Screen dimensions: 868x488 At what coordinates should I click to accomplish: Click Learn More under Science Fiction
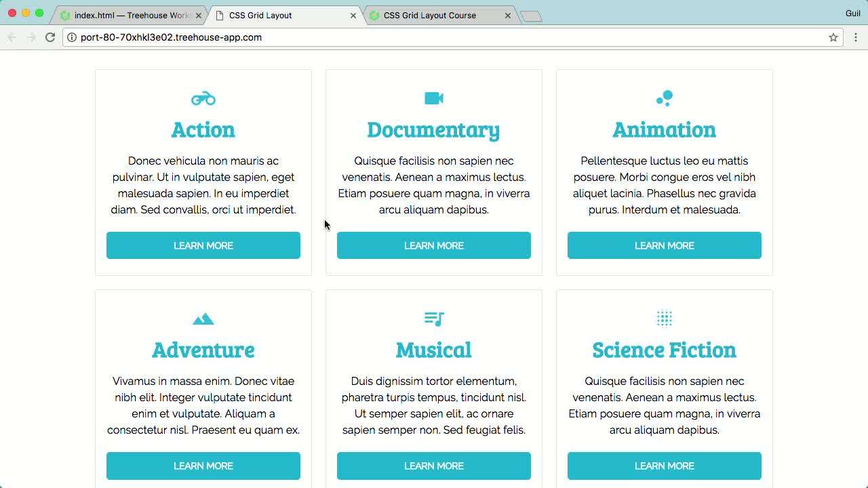coord(664,466)
